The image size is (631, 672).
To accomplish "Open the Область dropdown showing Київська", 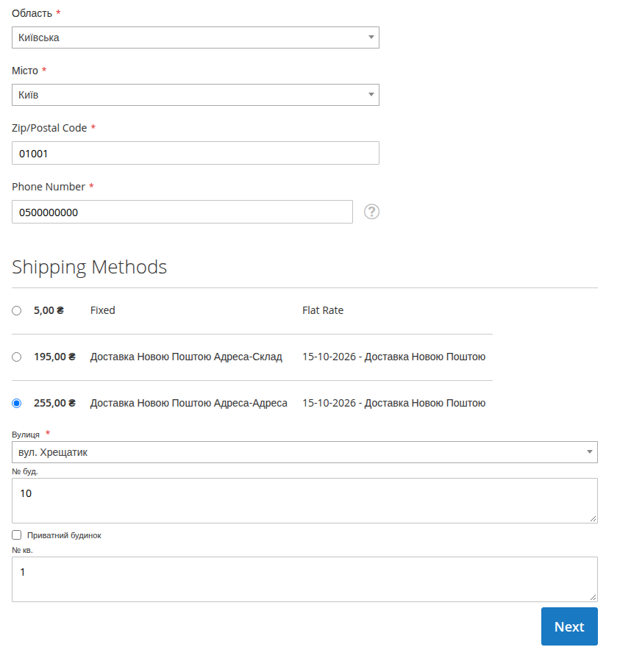I will pyautogui.click(x=196, y=37).
